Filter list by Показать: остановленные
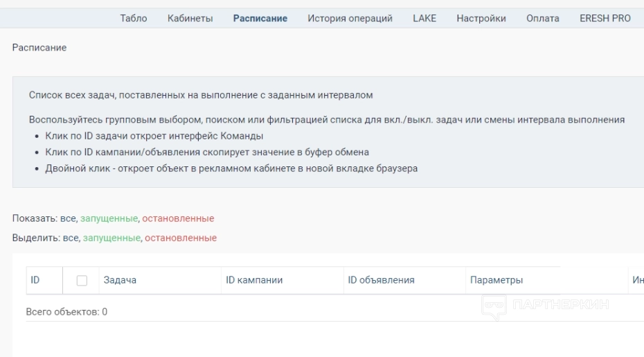The height and width of the screenshot is (357, 644). pos(178,218)
